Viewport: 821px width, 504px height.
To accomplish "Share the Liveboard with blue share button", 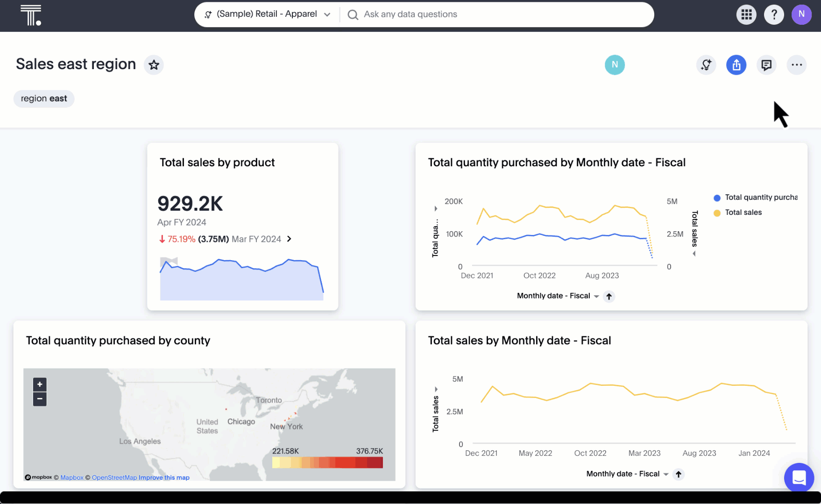I will (x=736, y=65).
